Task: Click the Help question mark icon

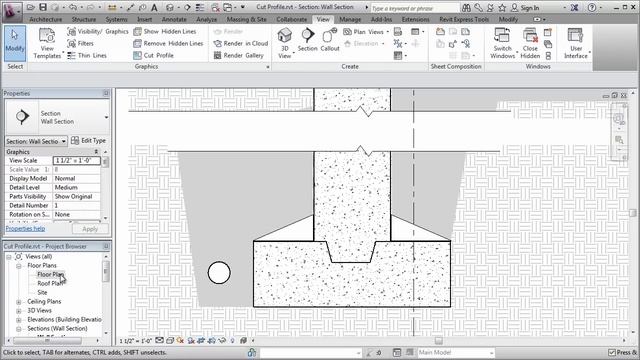Action: pyautogui.click(x=591, y=8)
